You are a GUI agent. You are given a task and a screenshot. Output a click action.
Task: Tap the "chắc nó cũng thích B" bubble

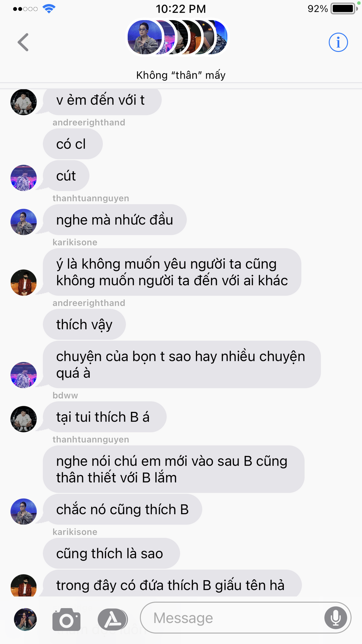(x=122, y=509)
